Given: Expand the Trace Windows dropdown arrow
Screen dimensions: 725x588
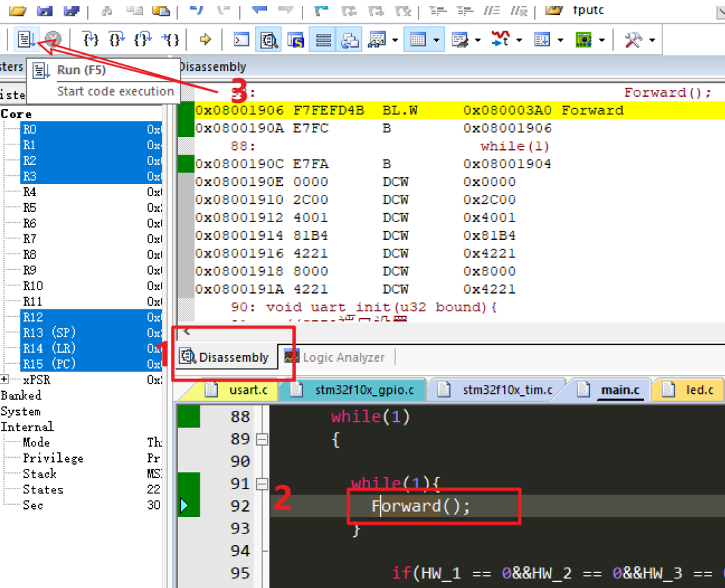Looking at the screenshot, I should (x=561, y=40).
